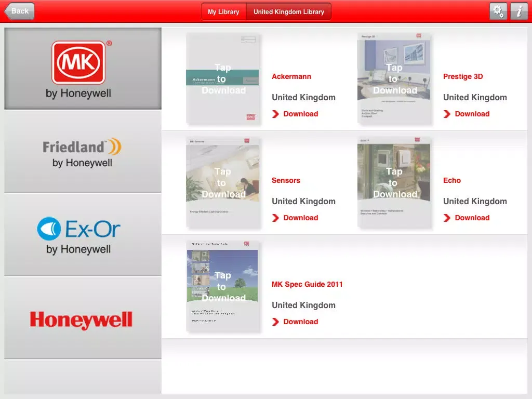Tap the Sensors catalogue cover

(223, 182)
